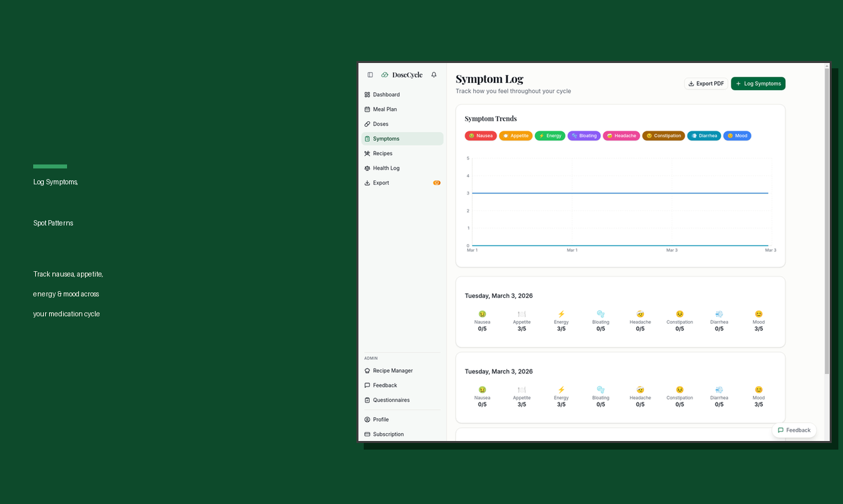843x504 pixels.
Task: Toggle the Mood trend line
Action: (x=737, y=136)
